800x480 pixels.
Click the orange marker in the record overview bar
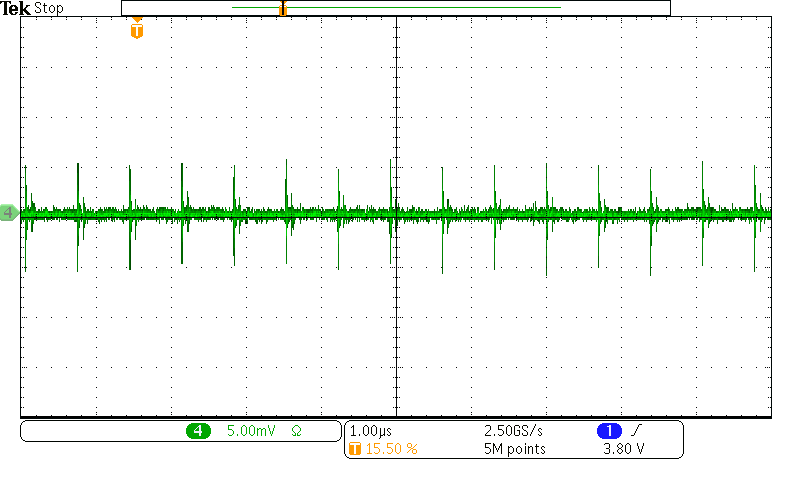pyautogui.click(x=283, y=8)
